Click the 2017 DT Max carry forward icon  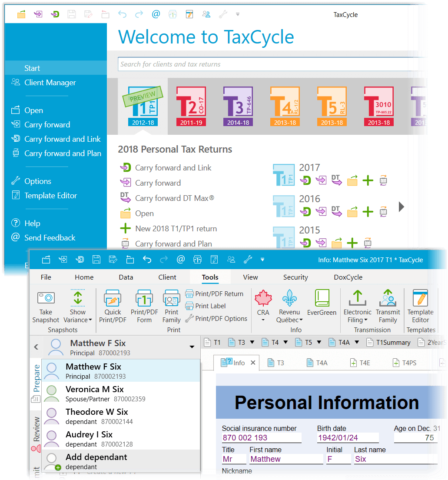click(337, 180)
